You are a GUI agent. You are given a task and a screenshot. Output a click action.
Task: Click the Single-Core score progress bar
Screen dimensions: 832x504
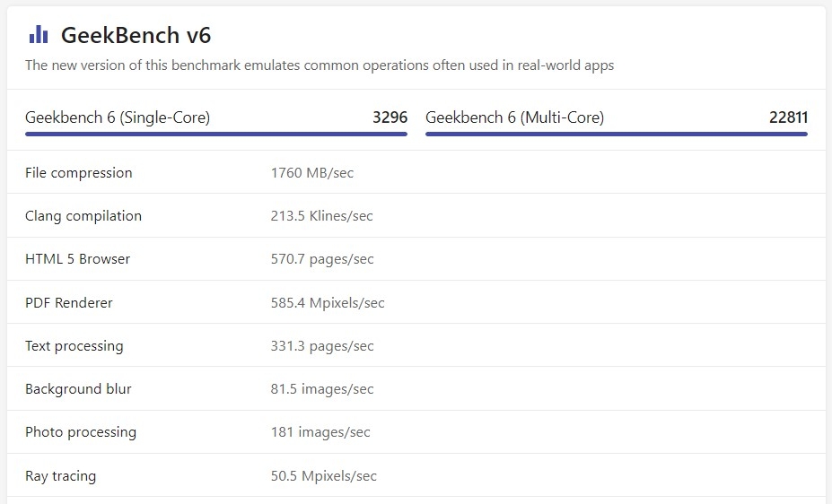click(216, 135)
